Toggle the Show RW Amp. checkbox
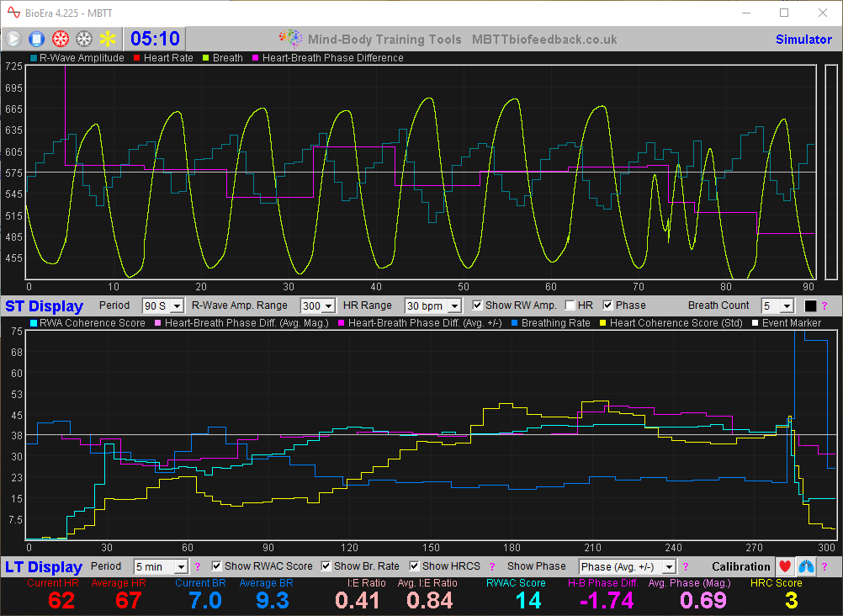This screenshot has height=616, width=843. coord(477,305)
